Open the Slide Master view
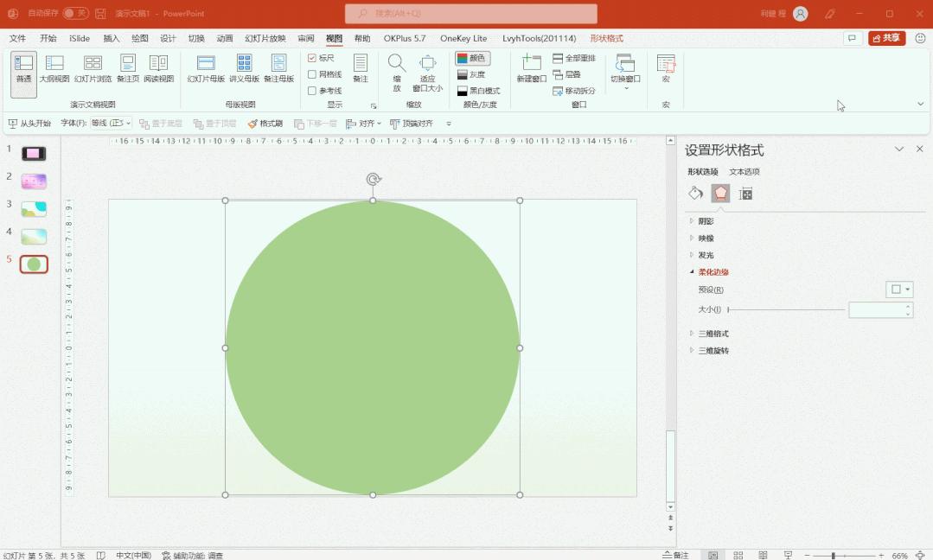This screenshot has width=933, height=560. pos(206,69)
